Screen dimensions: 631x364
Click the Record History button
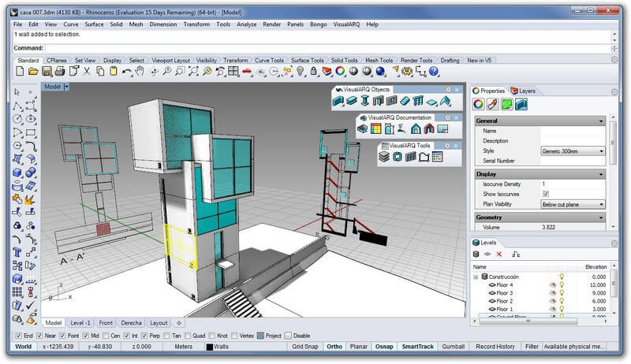[495, 347]
